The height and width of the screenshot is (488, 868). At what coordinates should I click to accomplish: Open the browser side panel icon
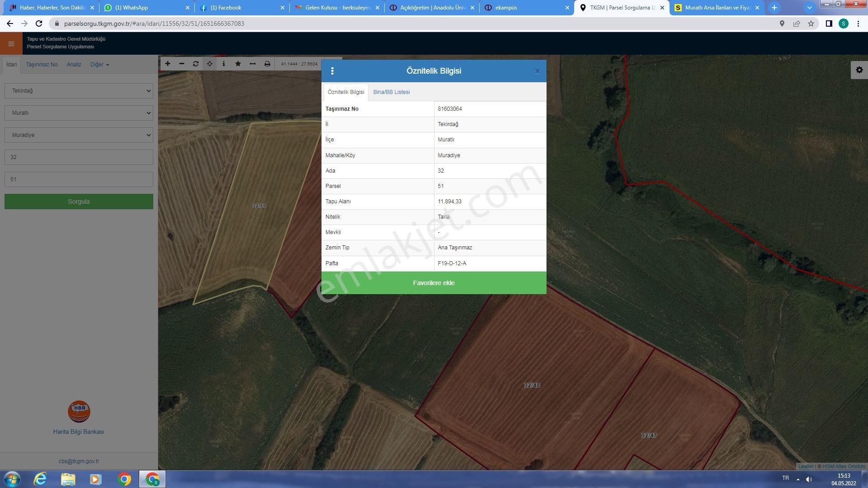(829, 23)
